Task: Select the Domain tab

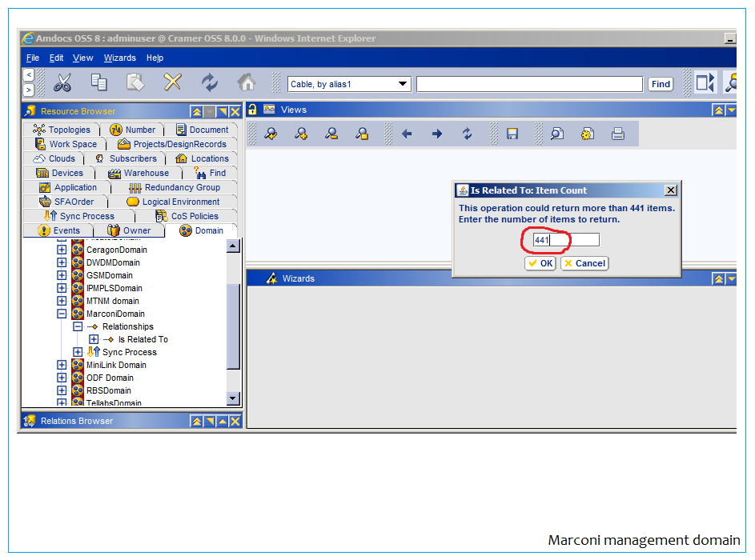Action: point(201,230)
